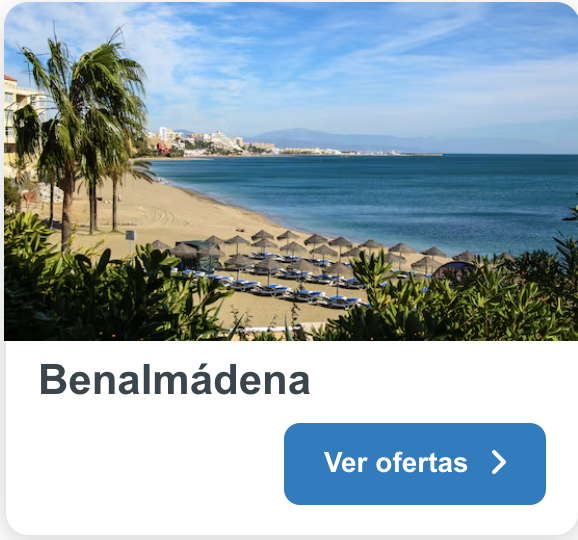The image size is (578, 540).
Task: Click the empty card space right of Benalmádena
Action: pyautogui.click(x=442, y=380)
